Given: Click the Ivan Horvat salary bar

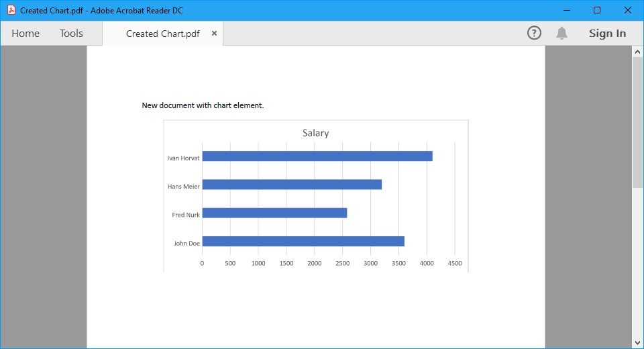Looking at the screenshot, I should [x=317, y=156].
